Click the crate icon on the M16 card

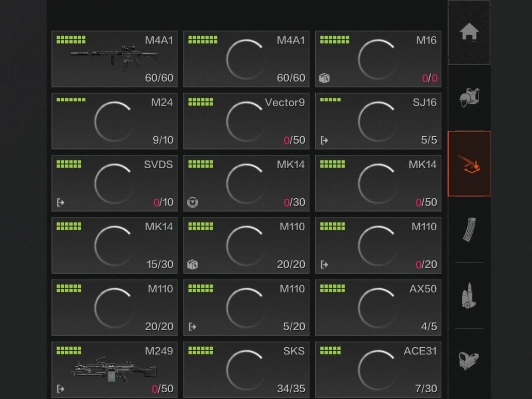pos(324,78)
